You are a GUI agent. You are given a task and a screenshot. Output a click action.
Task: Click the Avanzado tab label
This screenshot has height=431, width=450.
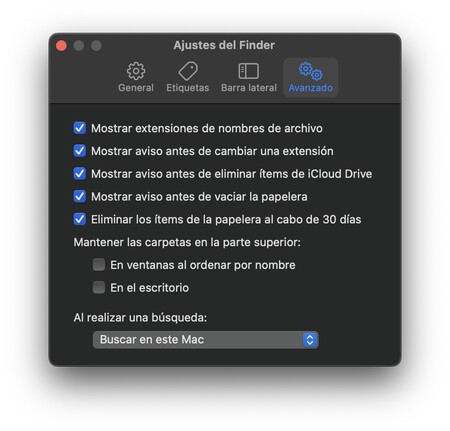click(x=311, y=88)
